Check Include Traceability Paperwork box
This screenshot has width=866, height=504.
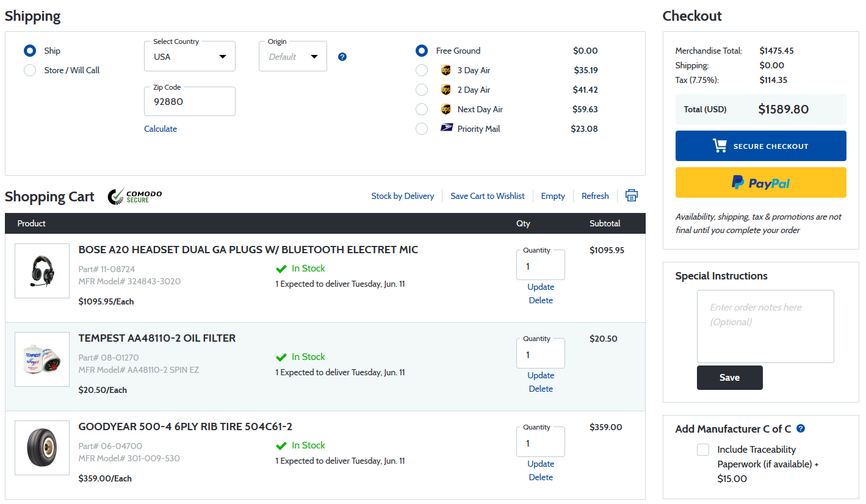[x=703, y=450]
